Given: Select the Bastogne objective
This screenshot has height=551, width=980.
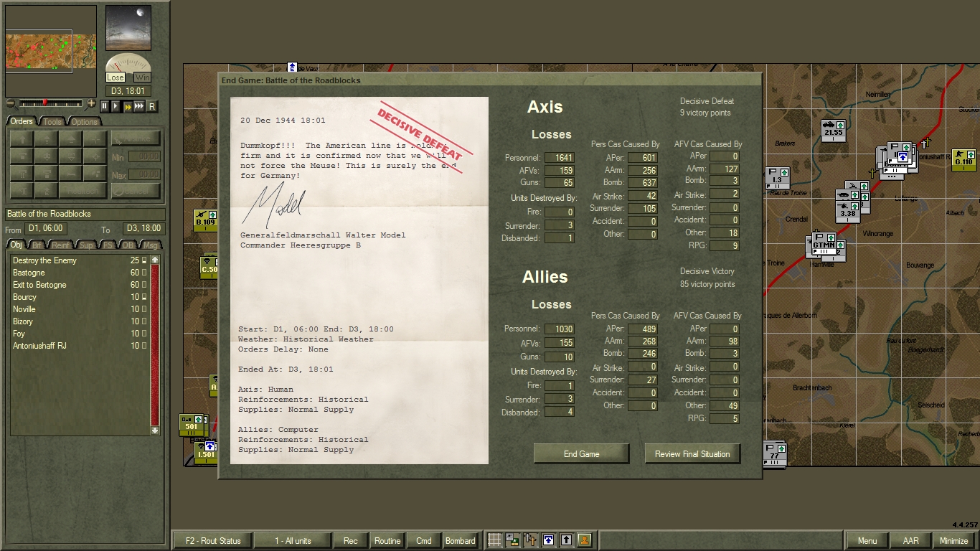Looking at the screenshot, I should [x=79, y=273].
